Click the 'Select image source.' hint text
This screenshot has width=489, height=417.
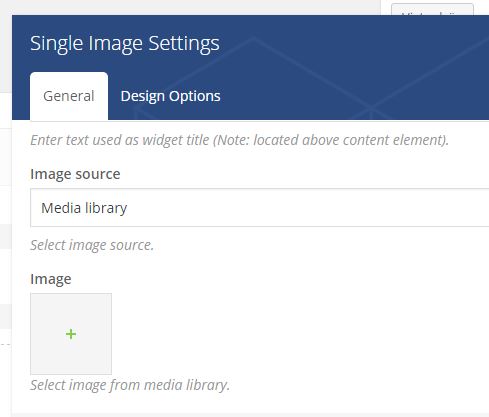click(x=92, y=245)
